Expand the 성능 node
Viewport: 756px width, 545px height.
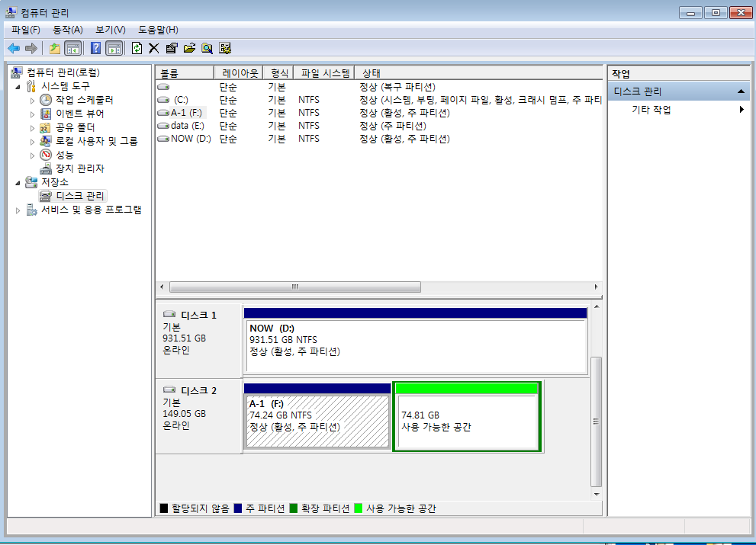click(32, 155)
